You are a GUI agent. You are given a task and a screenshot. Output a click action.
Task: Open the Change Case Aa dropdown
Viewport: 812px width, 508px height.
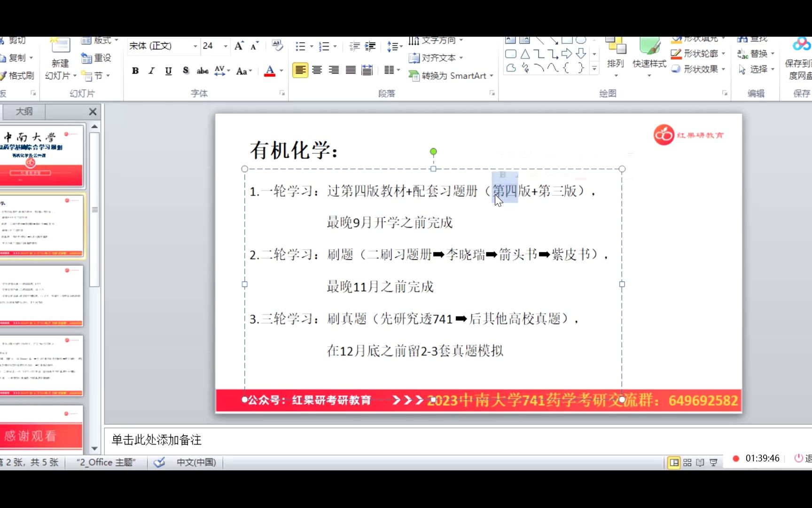tap(244, 71)
